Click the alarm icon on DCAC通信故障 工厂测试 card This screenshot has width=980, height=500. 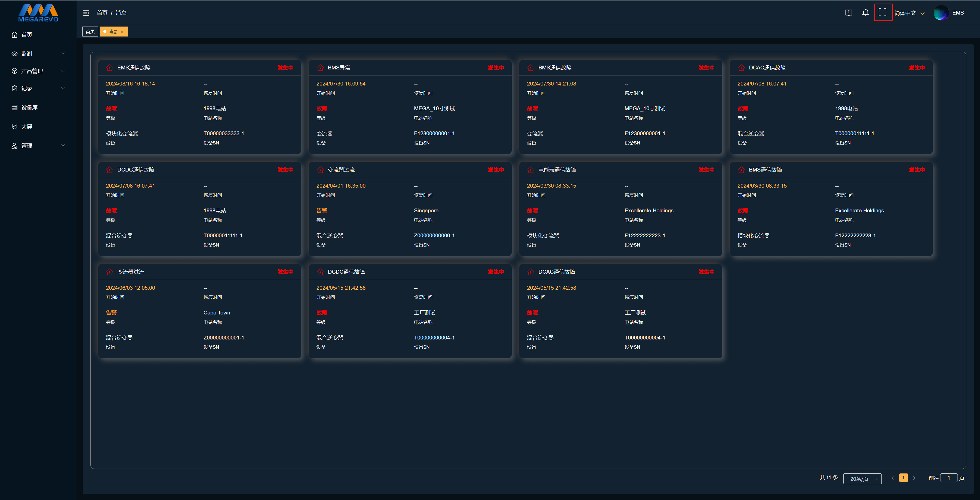[531, 272]
